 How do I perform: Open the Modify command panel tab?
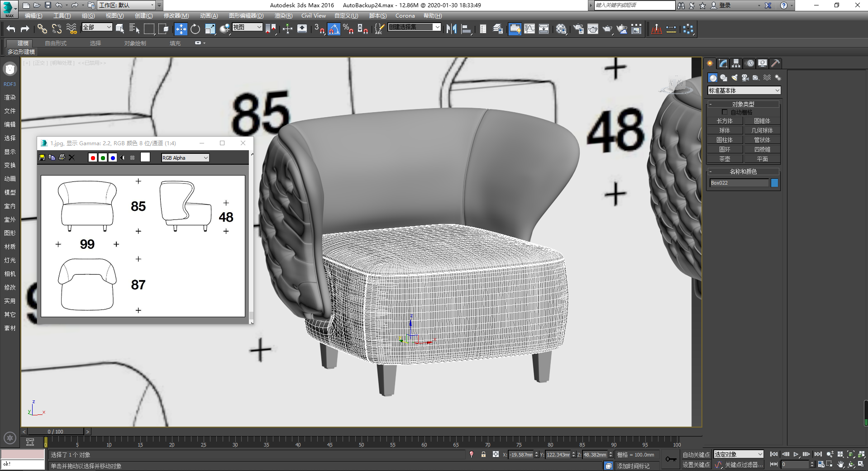tap(723, 63)
